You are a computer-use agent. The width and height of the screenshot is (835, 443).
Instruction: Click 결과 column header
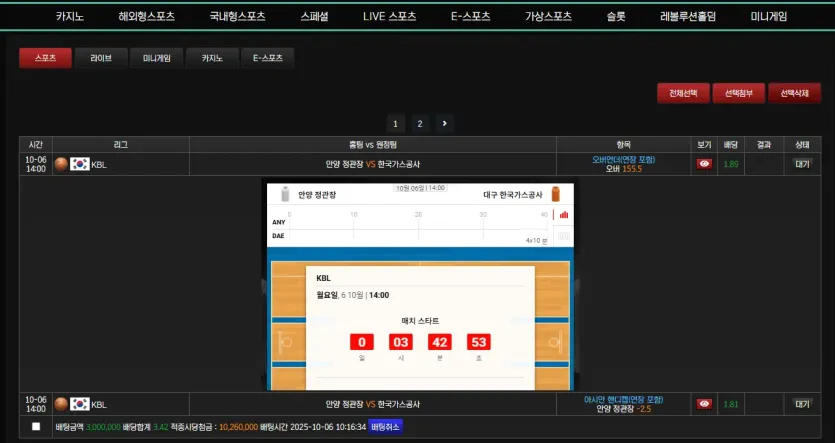pyautogui.click(x=764, y=145)
